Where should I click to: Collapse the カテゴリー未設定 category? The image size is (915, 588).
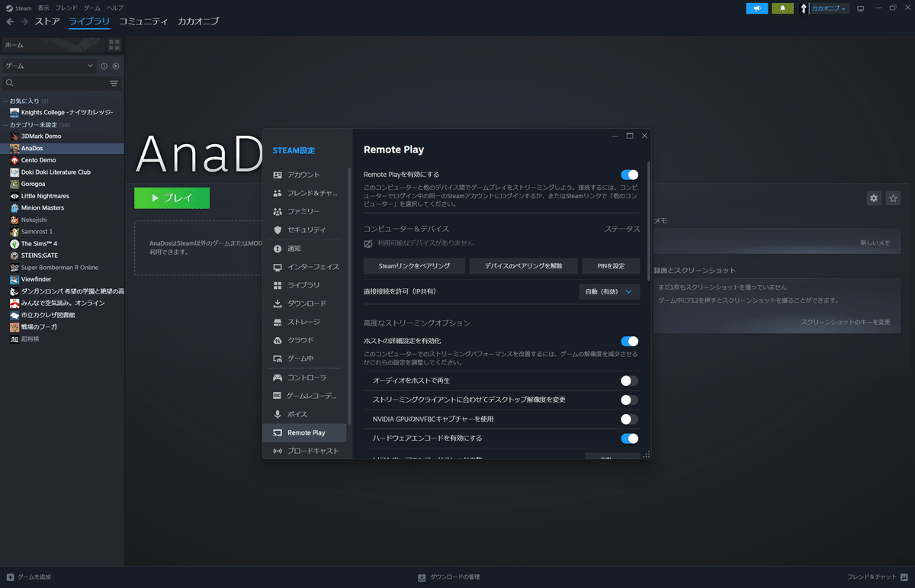[x=5, y=124]
